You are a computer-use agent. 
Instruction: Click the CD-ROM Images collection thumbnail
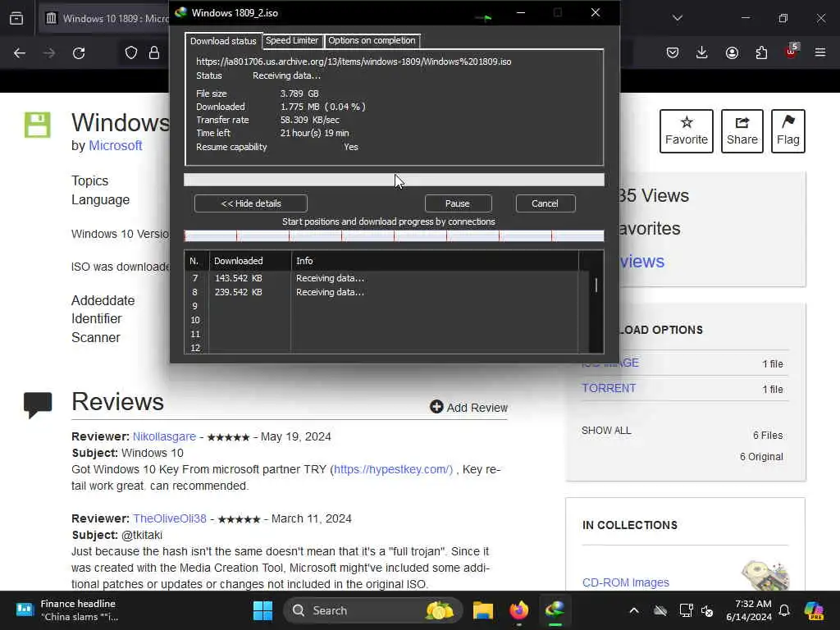pyautogui.click(x=765, y=575)
